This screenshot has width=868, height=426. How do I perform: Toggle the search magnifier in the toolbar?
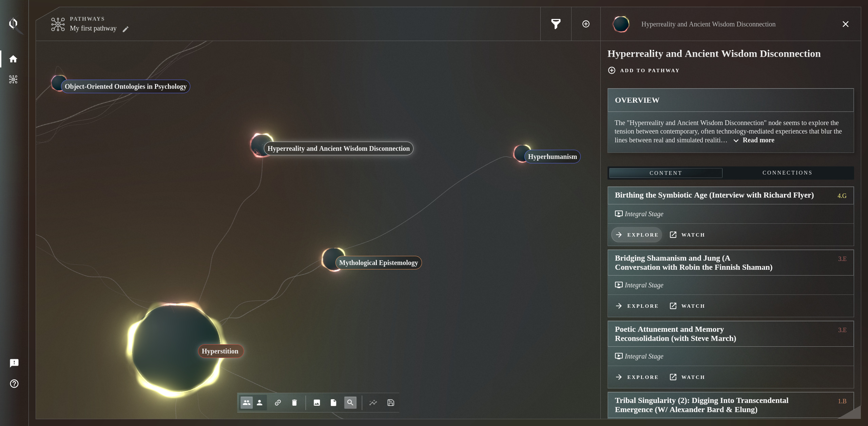tap(350, 403)
